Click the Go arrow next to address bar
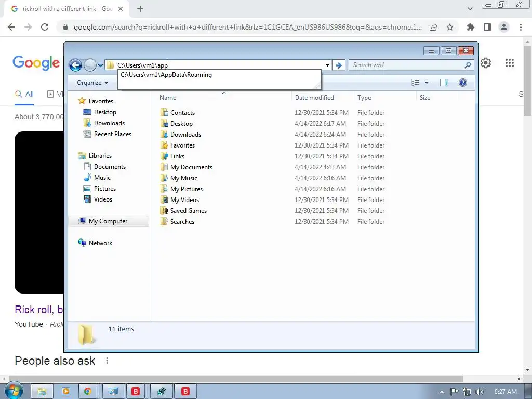Image resolution: width=532 pixels, height=399 pixels. tap(338, 65)
